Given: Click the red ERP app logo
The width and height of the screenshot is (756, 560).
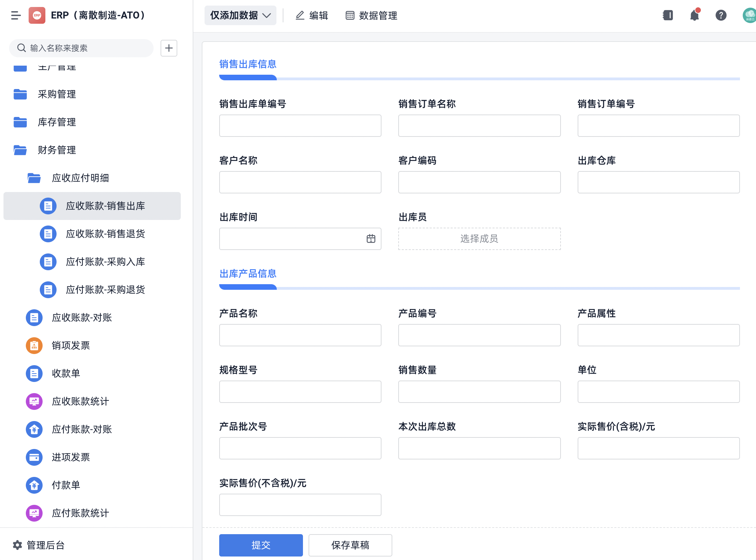Looking at the screenshot, I should click(x=37, y=15).
